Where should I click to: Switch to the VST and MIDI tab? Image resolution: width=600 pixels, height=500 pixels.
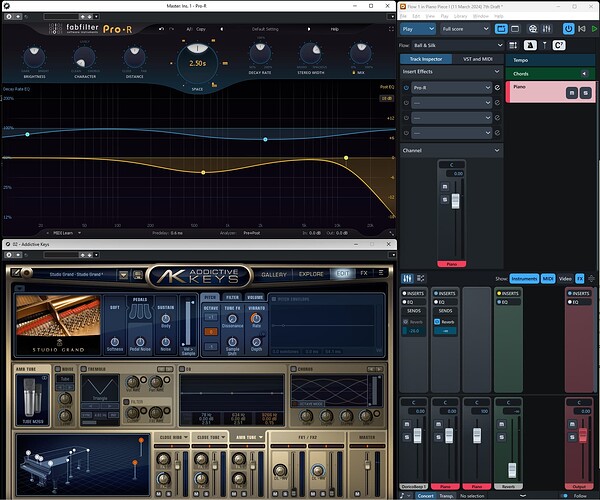click(478, 59)
